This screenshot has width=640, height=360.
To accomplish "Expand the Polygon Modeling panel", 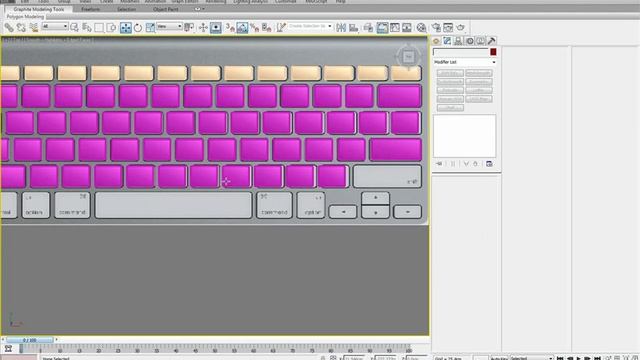I will [25, 17].
